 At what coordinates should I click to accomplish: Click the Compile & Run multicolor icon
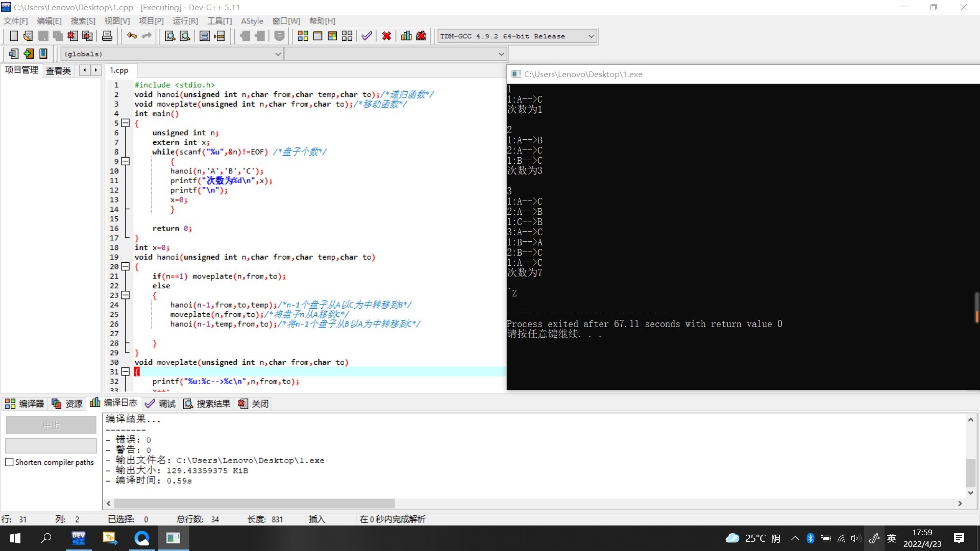[332, 36]
